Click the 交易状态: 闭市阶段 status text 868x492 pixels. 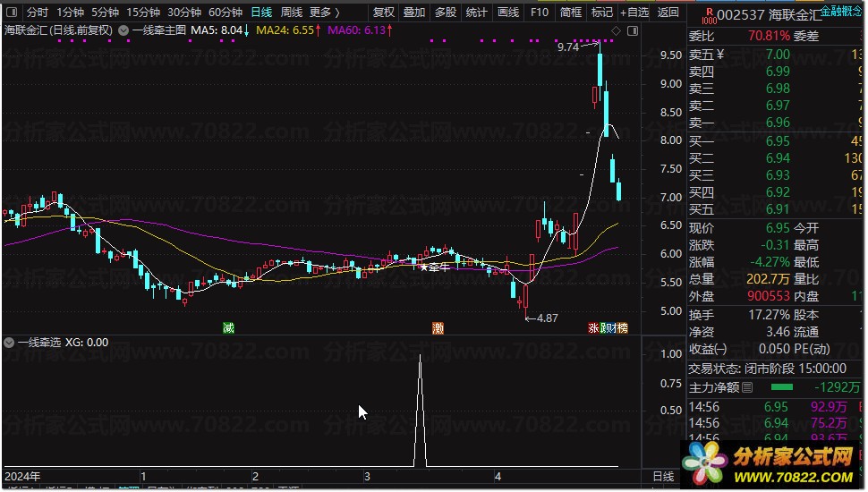click(x=767, y=369)
